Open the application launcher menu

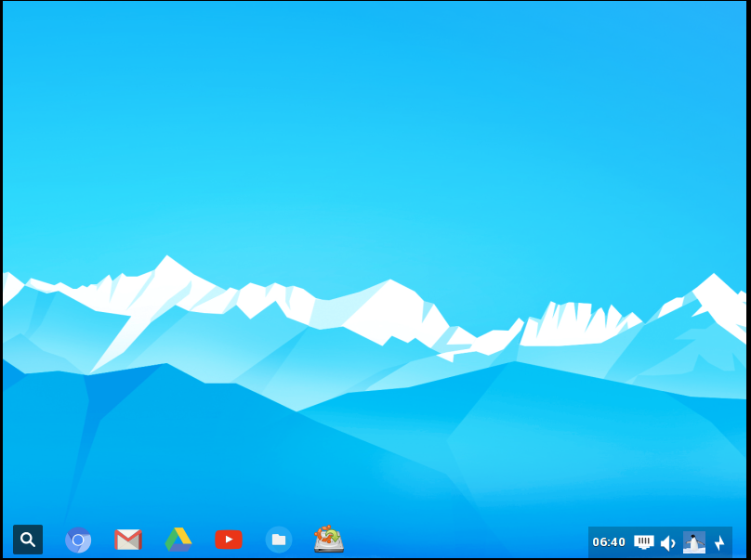[x=28, y=540]
